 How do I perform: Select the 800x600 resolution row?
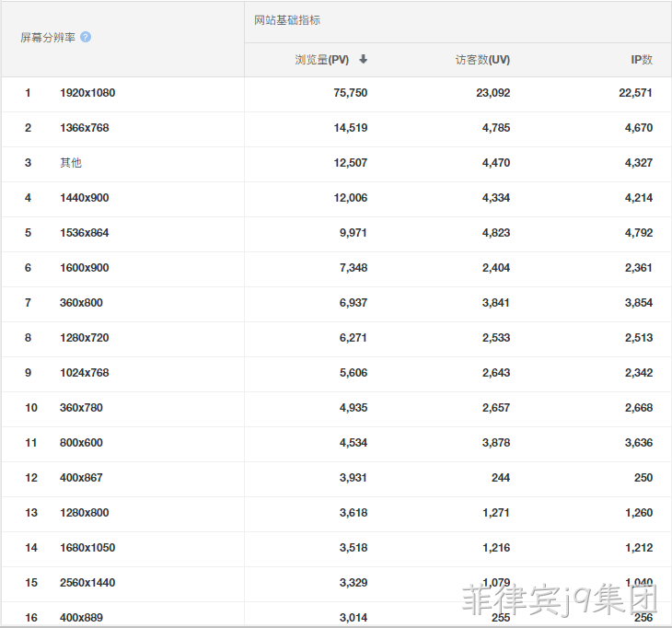tap(336, 443)
